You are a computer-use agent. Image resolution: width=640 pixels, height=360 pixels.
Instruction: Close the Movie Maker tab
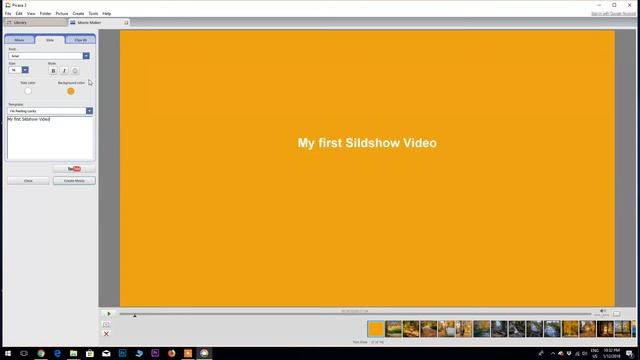127,22
